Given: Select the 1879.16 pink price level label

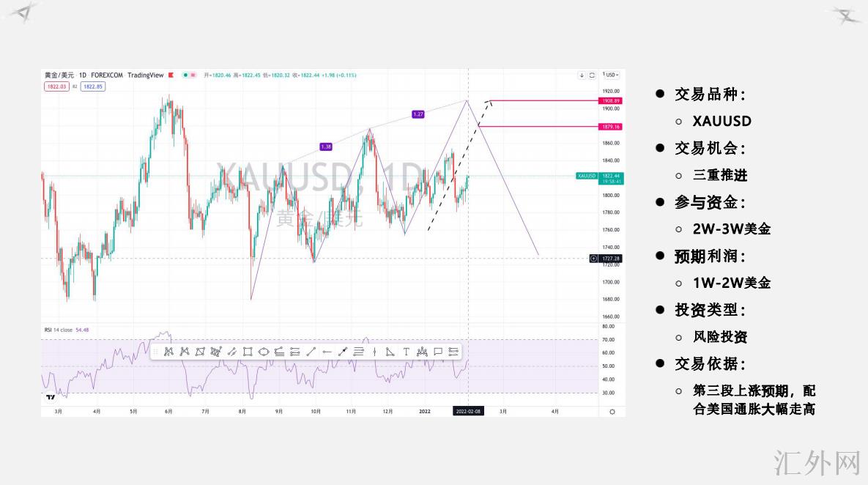Looking at the screenshot, I should click(611, 127).
